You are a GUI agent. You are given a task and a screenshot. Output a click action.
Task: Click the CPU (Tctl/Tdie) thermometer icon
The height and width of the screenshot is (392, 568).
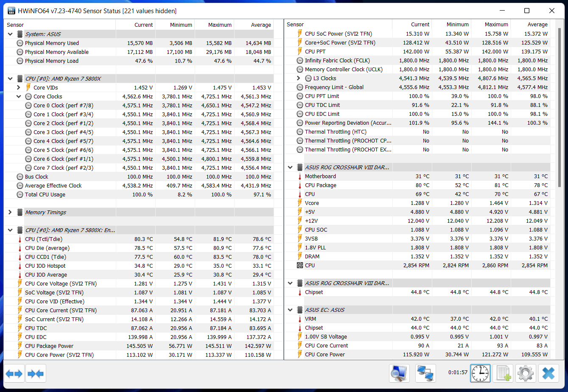(20, 239)
